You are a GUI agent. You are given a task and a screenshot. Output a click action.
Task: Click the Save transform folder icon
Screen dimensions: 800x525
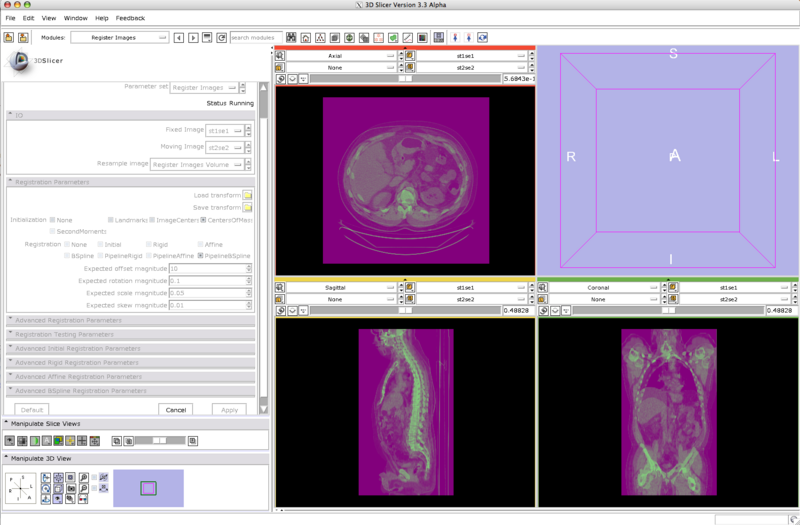click(x=247, y=207)
